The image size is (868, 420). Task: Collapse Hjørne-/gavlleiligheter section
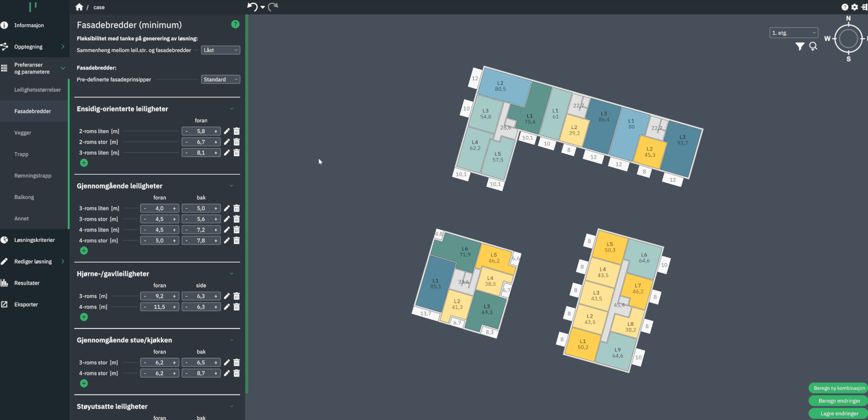coord(231,274)
